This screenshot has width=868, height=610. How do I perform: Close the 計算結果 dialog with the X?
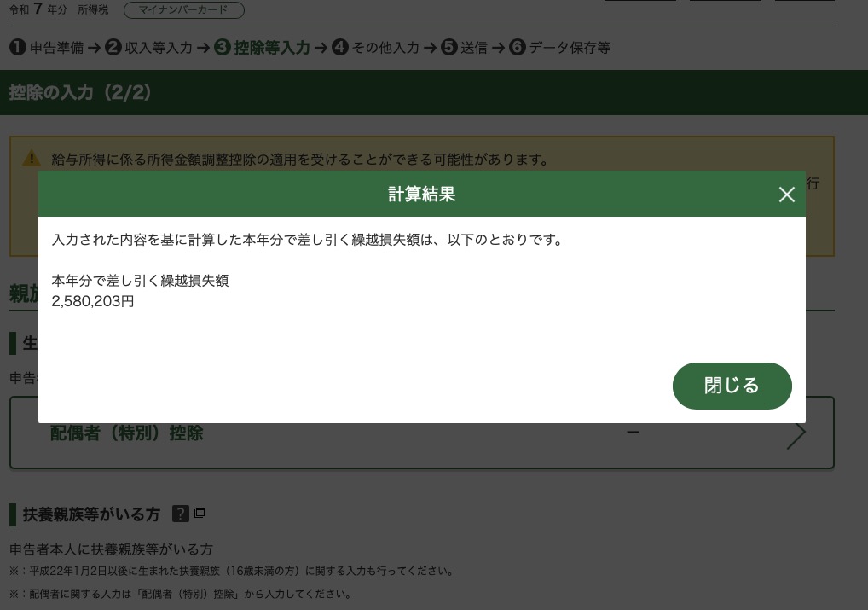pyautogui.click(x=786, y=195)
